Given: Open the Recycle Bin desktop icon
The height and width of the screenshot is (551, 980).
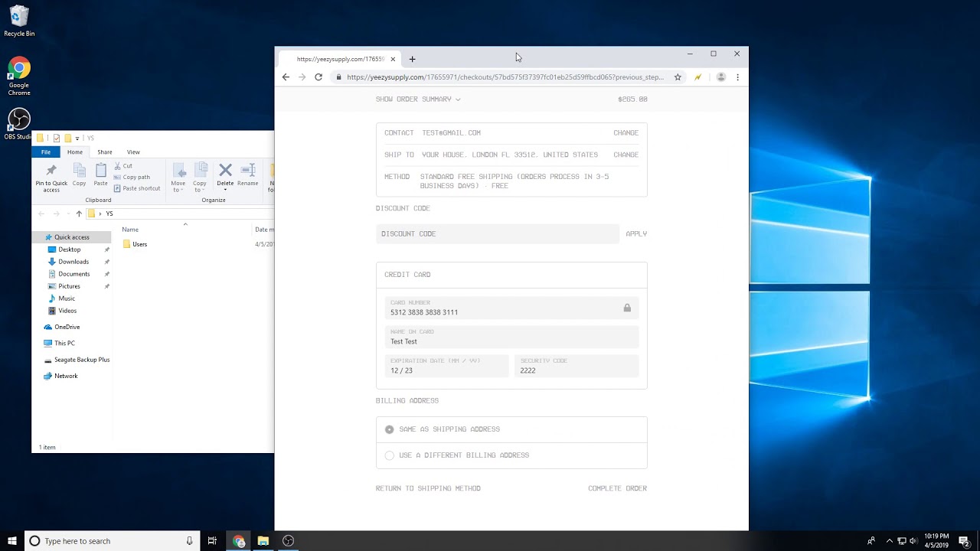Looking at the screenshot, I should point(19,21).
